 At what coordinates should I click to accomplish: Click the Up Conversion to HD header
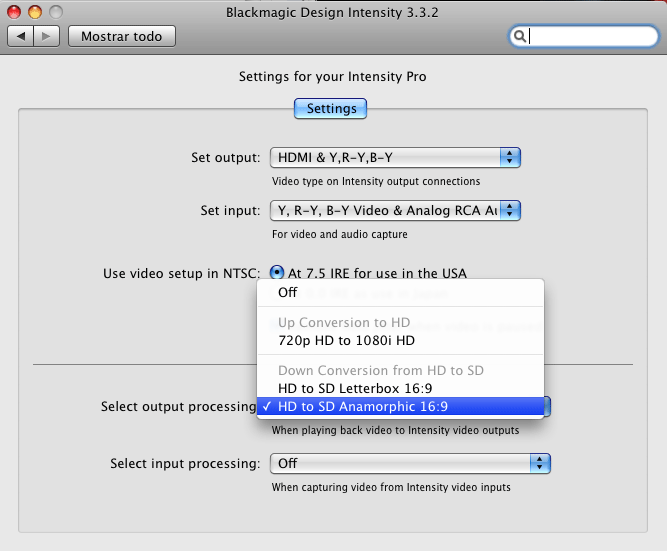click(x=345, y=322)
